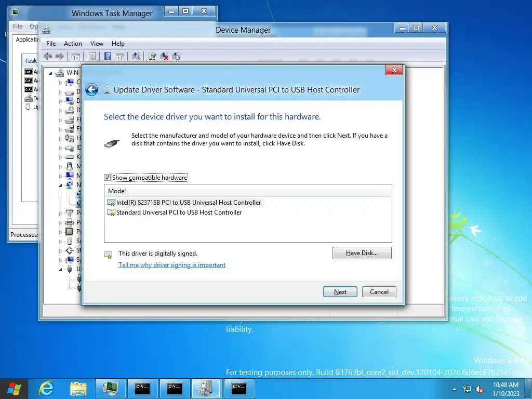Open the File menu in Device Manager
Screen dimensions: 532x399
[51, 44]
